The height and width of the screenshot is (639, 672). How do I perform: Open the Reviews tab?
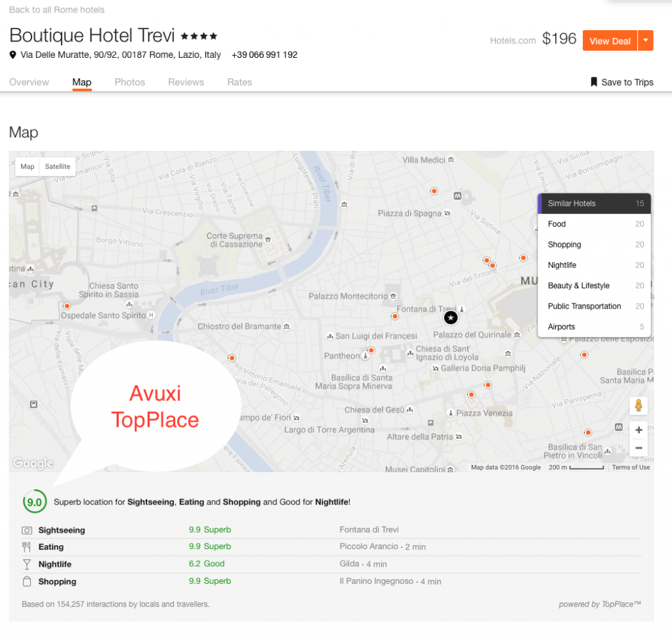pyautogui.click(x=186, y=82)
